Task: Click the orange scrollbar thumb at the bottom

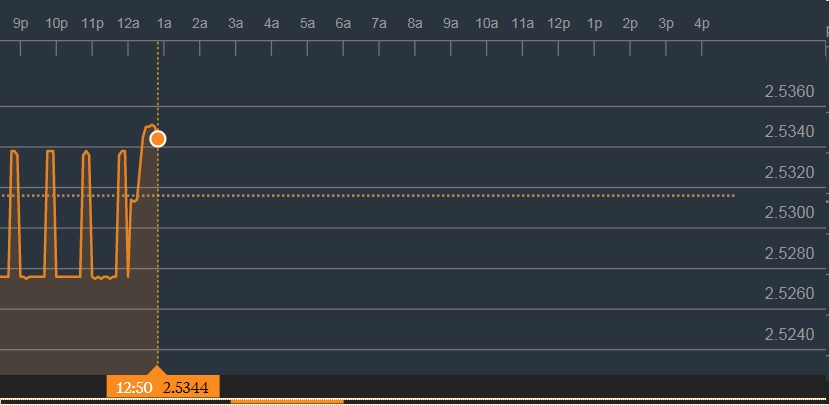Action: (x=286, y=402)
